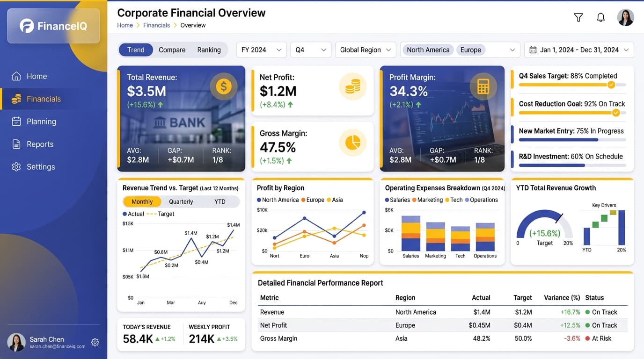The height and width of the screenshot is (359, 644).
Task: Toggle Target series in Revenue Trend legend
Action: pyautogui.click(x=161, y=214)
